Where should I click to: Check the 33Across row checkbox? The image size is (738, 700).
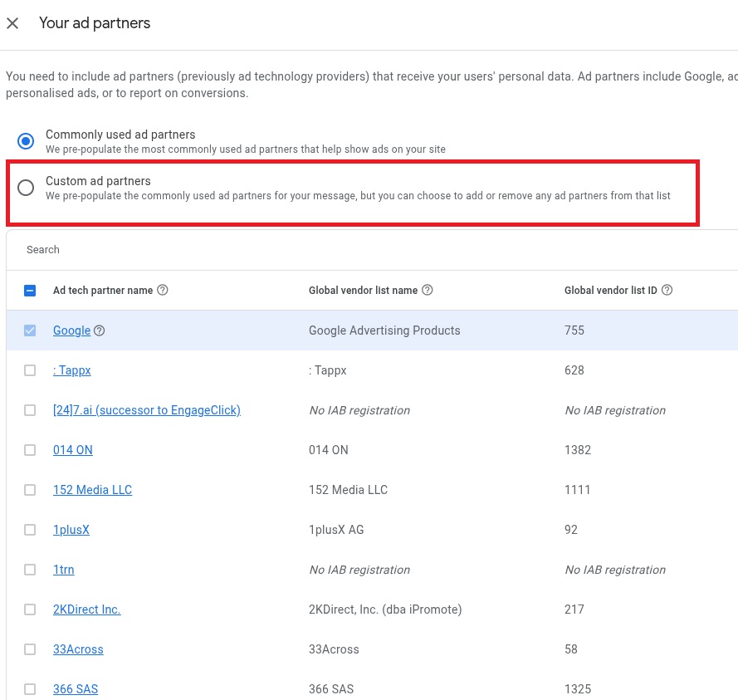point(30,649)
